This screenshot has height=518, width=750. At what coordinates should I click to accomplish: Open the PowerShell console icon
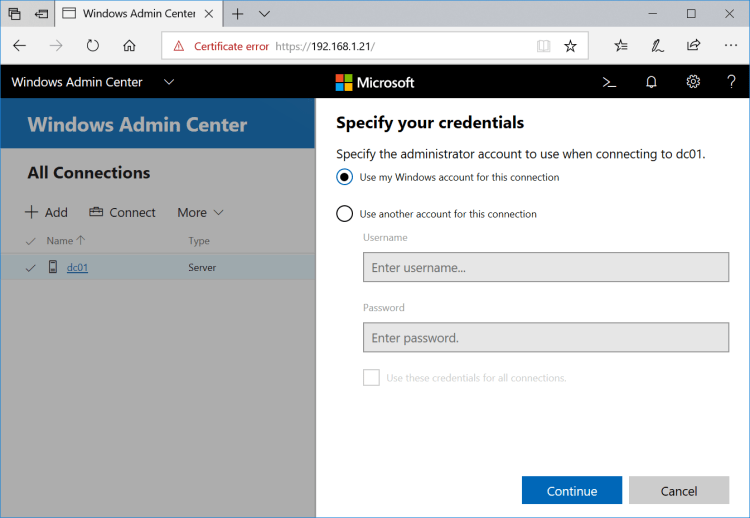click(x=608, y=82)
